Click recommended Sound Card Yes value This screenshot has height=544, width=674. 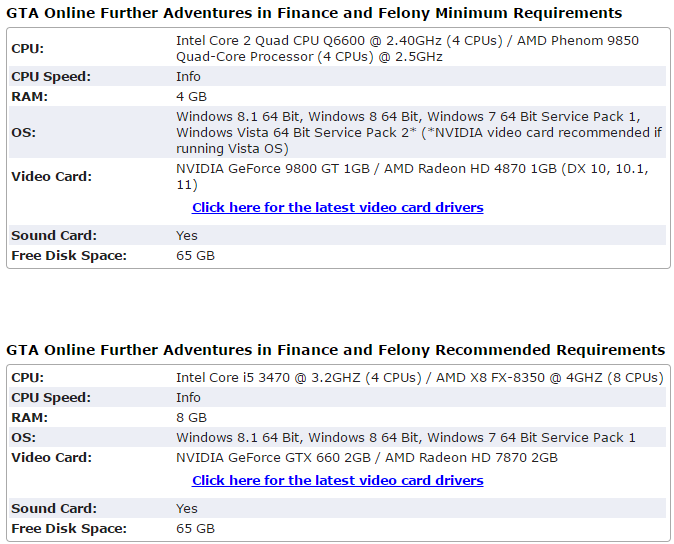pos(187,509)
